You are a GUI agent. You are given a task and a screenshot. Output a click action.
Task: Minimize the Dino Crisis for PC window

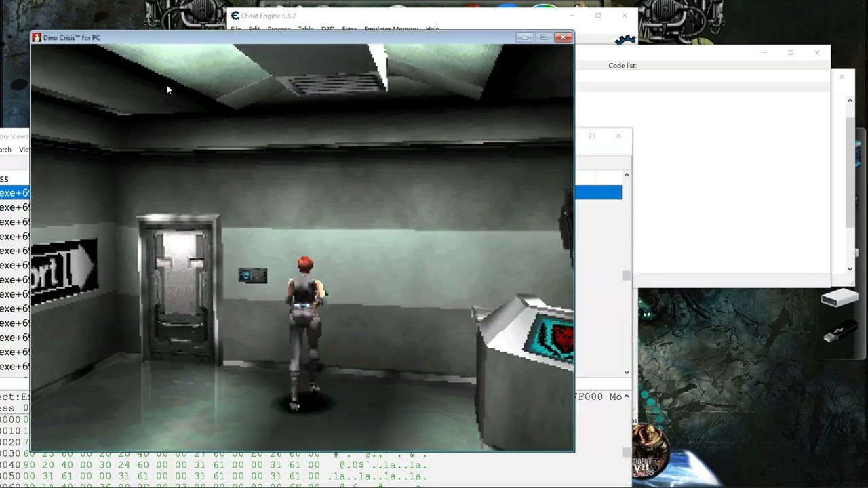[x=524, y=37]
